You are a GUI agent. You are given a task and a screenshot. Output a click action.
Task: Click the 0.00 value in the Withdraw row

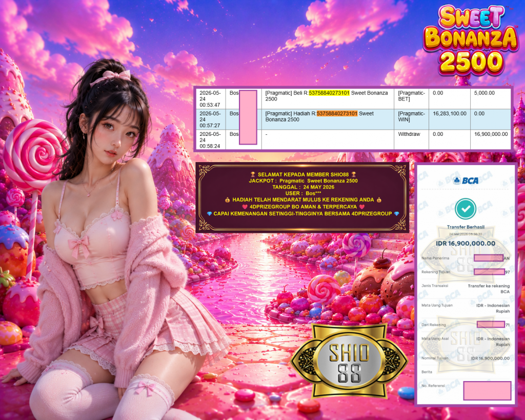click(x=438, y=134)
